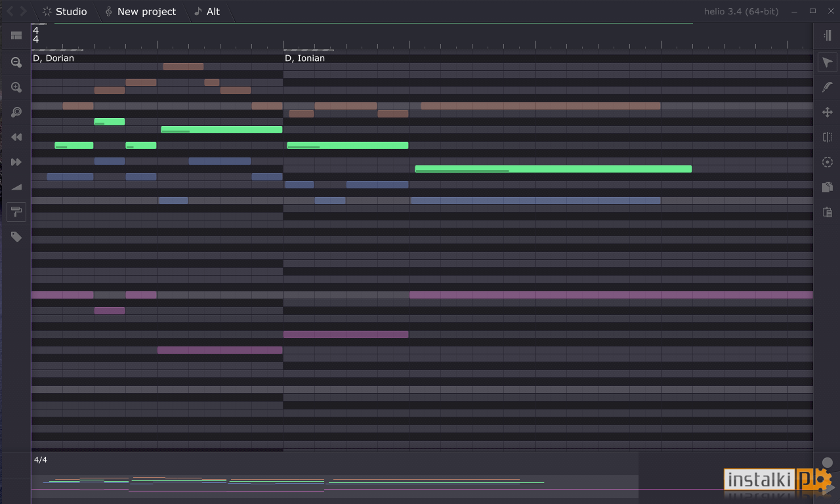Select the long green note in Ionian section
This screenshot has width=840, height=504.
[x=553, y=169]
